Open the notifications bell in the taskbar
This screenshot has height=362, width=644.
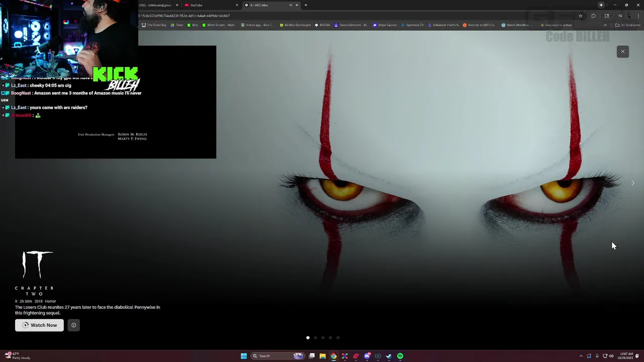click(637, 356)
